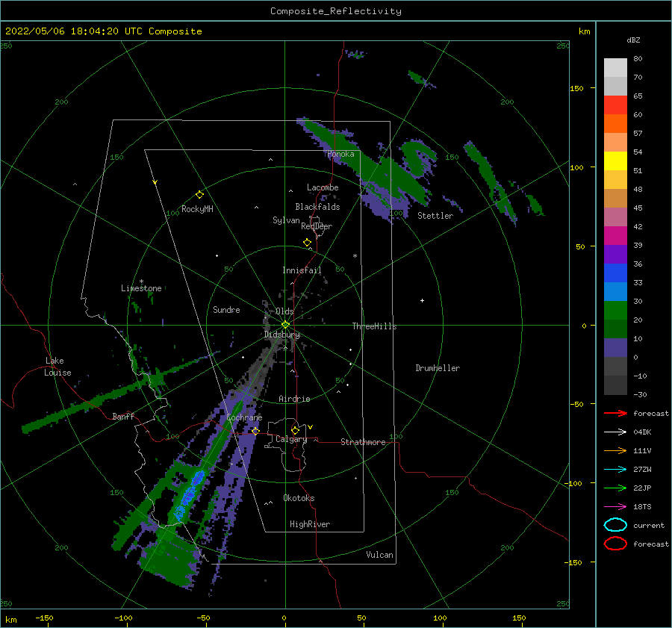Click the ThreeHills town label
The width and height of the screenshot is (672, 628).
click(374, 326)
